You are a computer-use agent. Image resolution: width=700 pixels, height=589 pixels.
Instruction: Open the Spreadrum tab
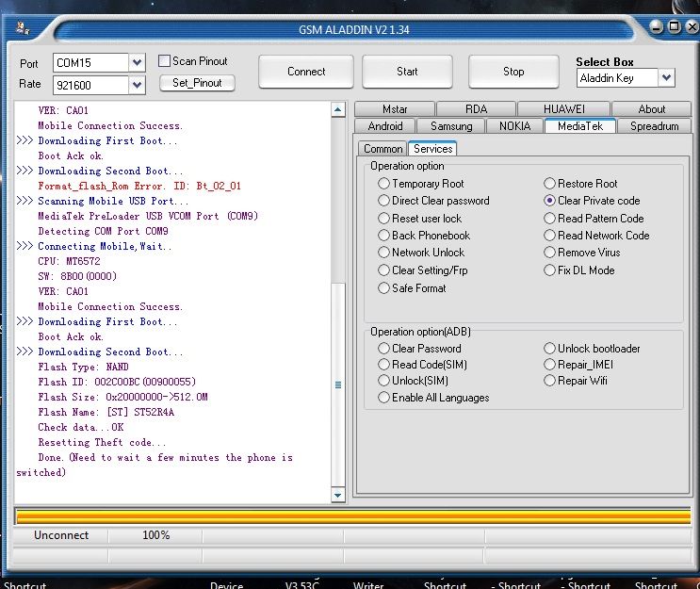point(654,126)
